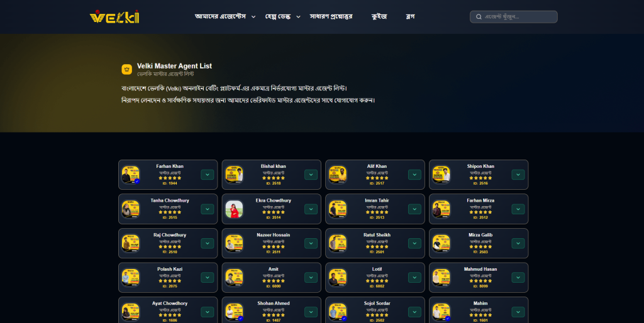Click the five-star rating under Amit
This screenshot has height=323, width=644.
273,281
